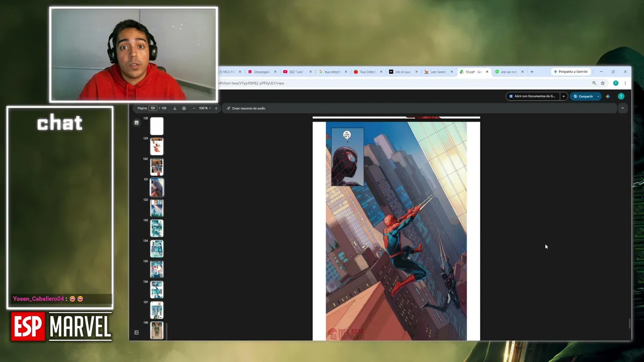Zoom in with the plus icon

(x=216, y=108)
